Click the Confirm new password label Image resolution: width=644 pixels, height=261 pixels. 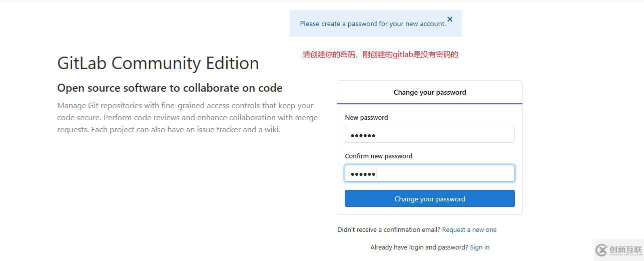pos(378,156)
